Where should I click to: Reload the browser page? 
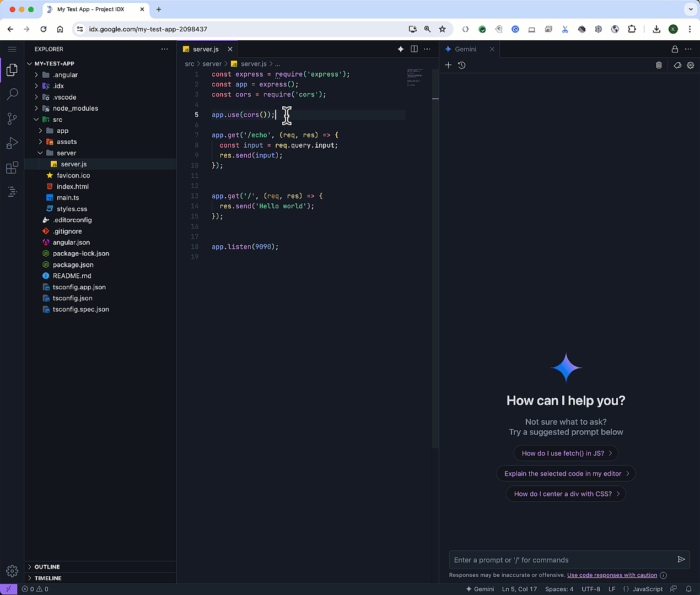44,29
